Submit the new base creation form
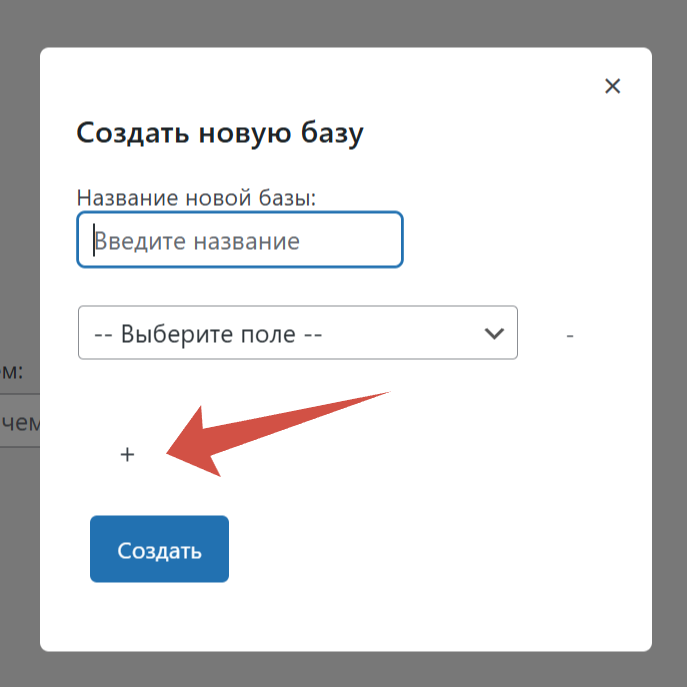 pos(159,549)
